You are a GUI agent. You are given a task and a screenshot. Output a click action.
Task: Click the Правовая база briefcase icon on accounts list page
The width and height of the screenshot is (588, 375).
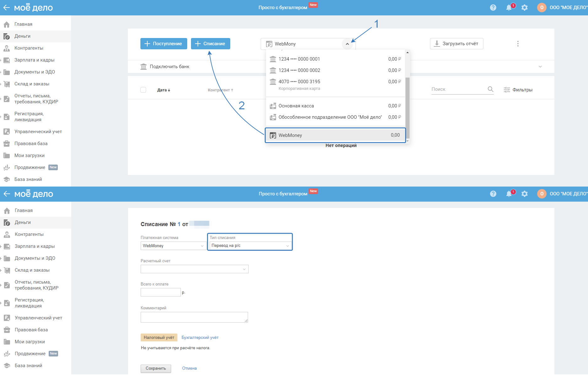click(x=7, y=144)
